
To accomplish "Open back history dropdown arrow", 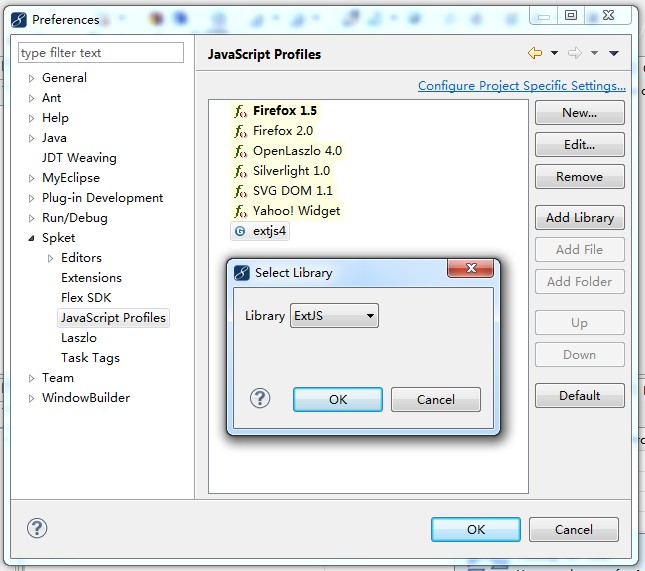I will click(555, 53).
